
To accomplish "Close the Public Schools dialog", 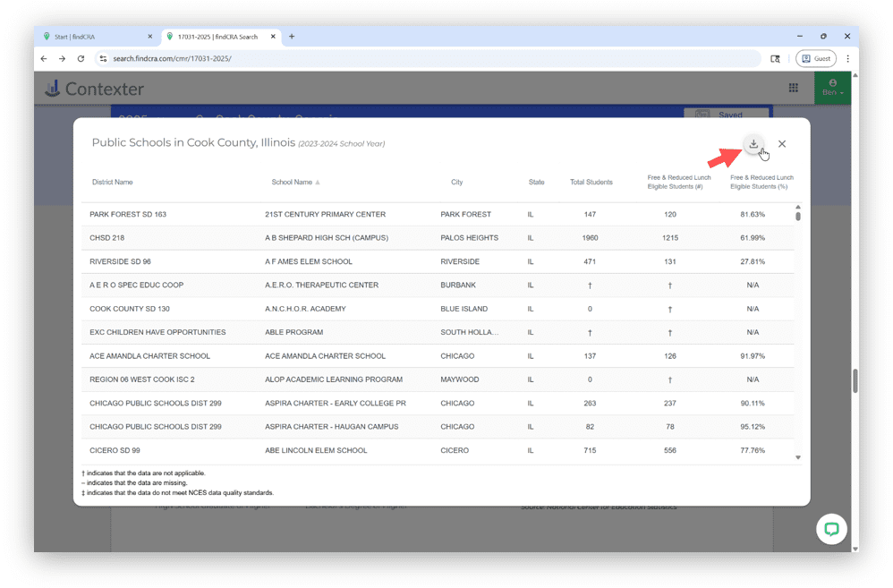I will 782,144.
